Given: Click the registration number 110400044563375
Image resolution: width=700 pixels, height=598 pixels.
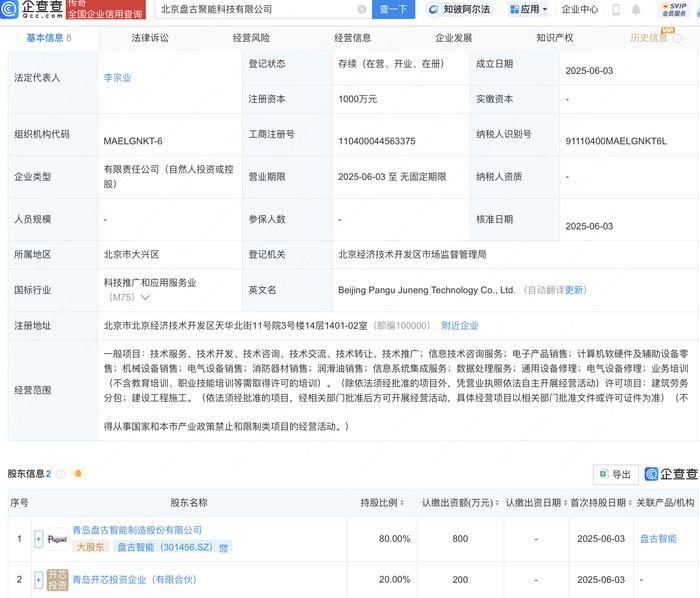Looking at the screenshot, I should (376, 141).
